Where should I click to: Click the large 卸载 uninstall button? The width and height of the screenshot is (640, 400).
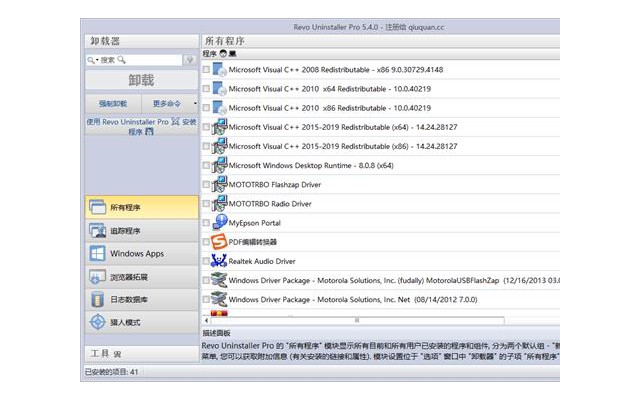pyautogui.click(x=142, y=80)
